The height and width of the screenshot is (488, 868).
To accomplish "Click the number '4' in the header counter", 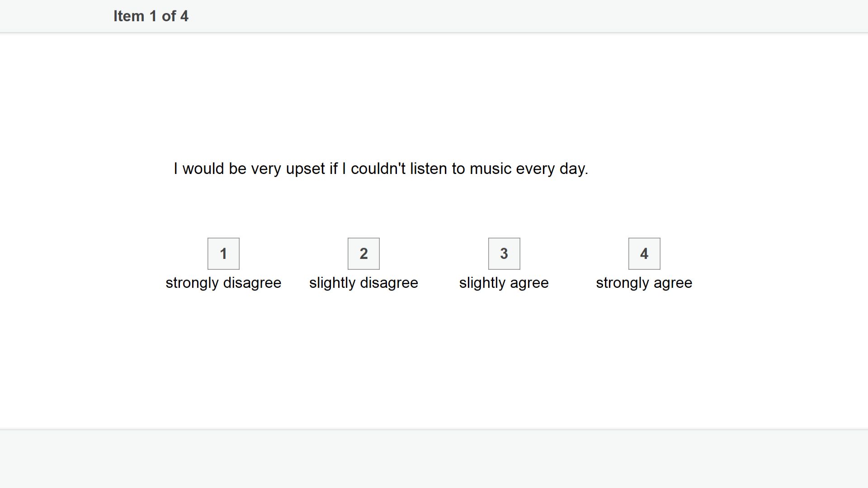I will [184, 16].
